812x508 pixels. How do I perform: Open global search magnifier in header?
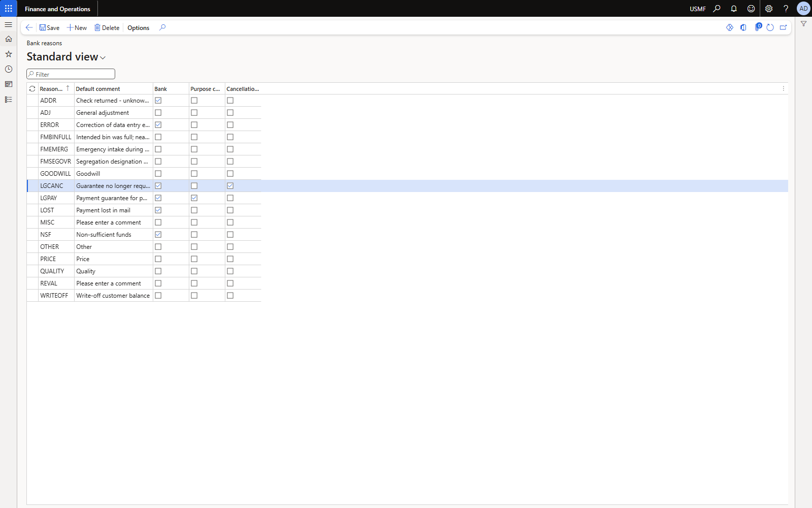click(717, 9)
